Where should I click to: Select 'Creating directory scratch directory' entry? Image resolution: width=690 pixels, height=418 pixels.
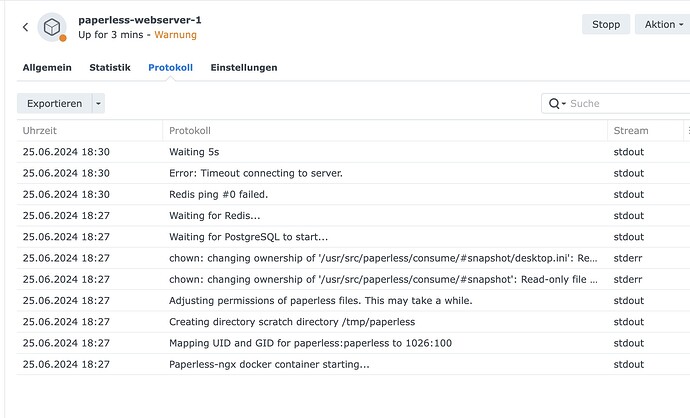point(353,322)
